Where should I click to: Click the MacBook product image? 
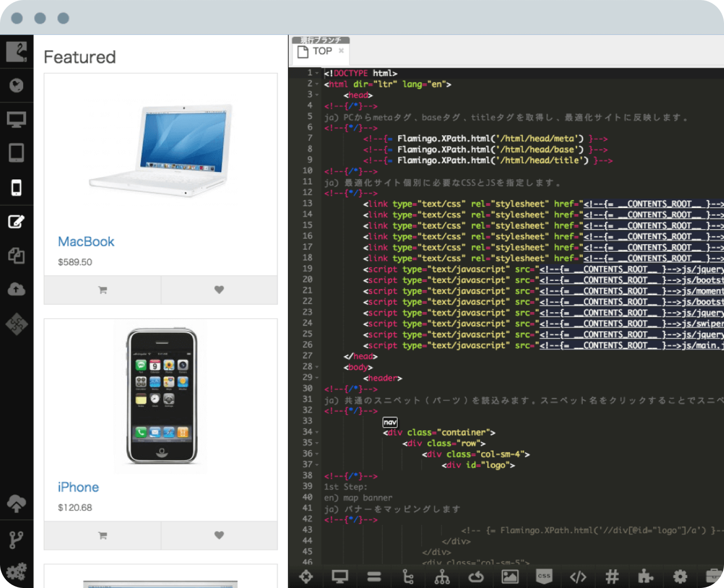coord(161,150)
